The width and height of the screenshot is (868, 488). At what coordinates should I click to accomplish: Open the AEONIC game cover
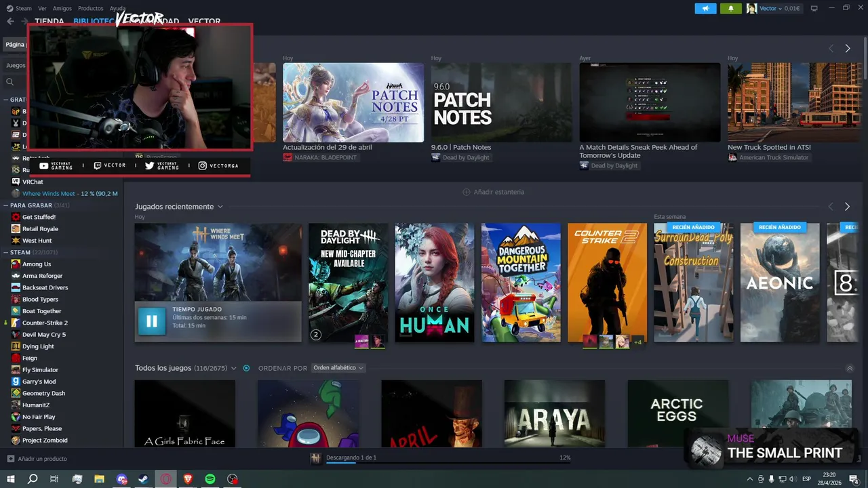780,283
